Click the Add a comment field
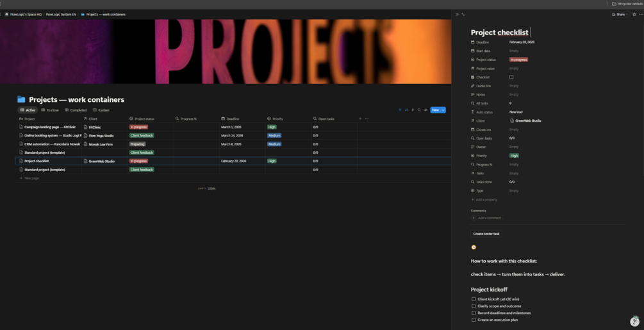Viewport: 644px width, 330px height. click(x=490, y=218)
